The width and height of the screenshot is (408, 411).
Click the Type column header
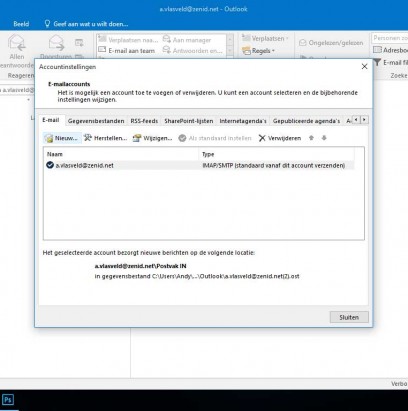point(276,154)
